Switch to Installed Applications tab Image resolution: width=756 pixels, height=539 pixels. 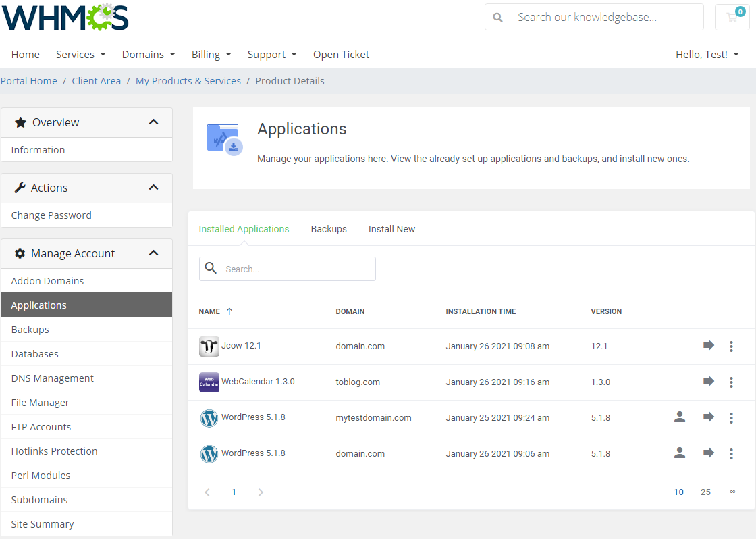pos(244,229)
